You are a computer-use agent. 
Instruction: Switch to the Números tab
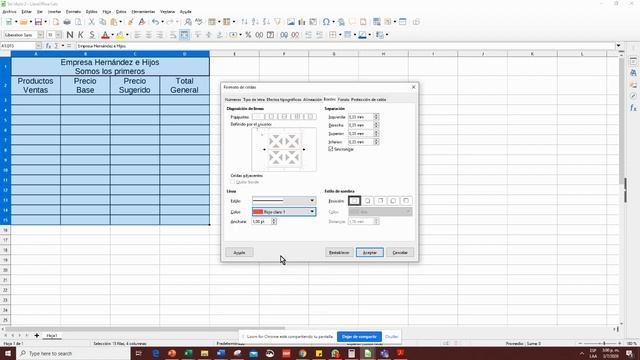(x=233, y=100)
